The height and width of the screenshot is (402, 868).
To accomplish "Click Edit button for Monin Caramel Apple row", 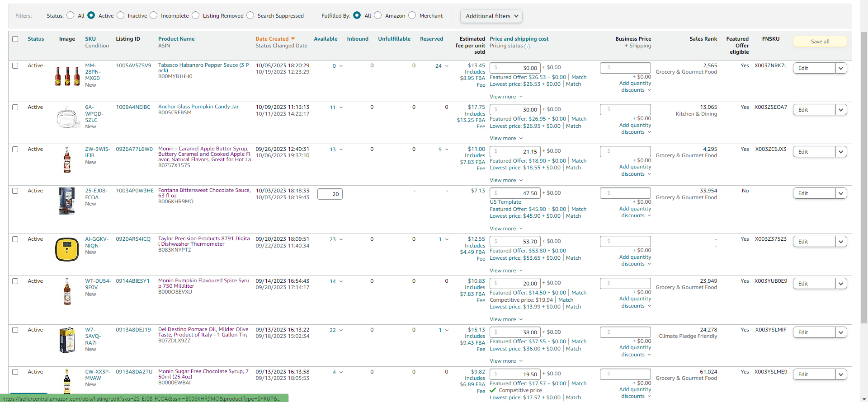I will coord(814,152).
